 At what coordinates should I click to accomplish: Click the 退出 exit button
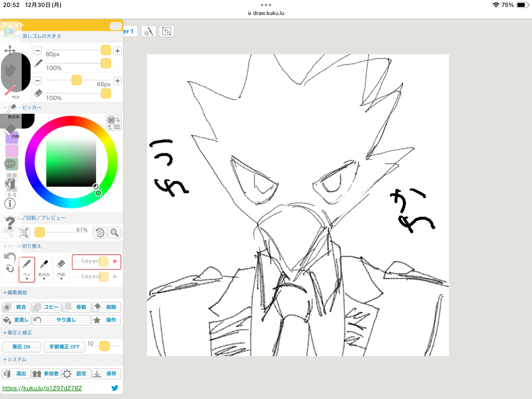[16, 373]
